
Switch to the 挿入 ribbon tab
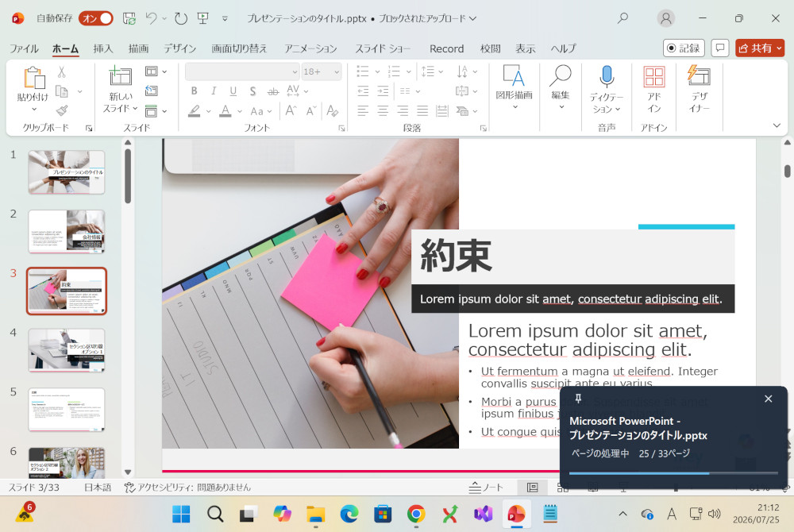tap(102, 48)
